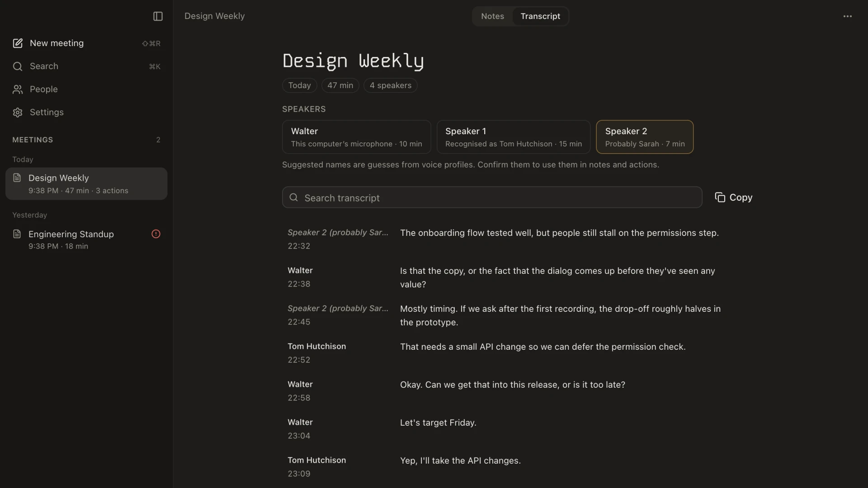Click "Yep, I'll take the API changes."
The image size is (868, 488).
[460, 461]
